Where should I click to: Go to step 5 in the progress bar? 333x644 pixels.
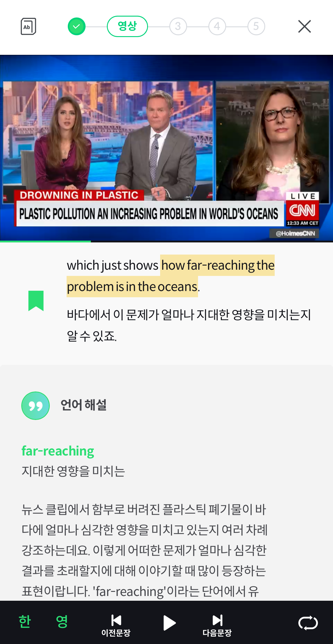pos(256,26)
